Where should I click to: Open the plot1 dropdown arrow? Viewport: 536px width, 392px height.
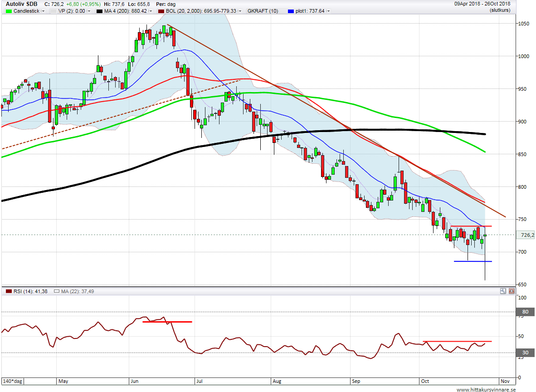pos(328,11)
